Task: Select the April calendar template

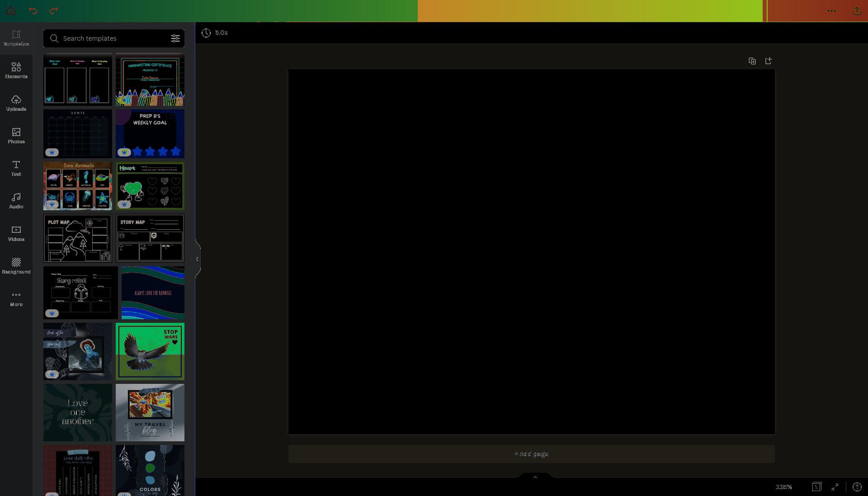Action: [x=78, y=134]
